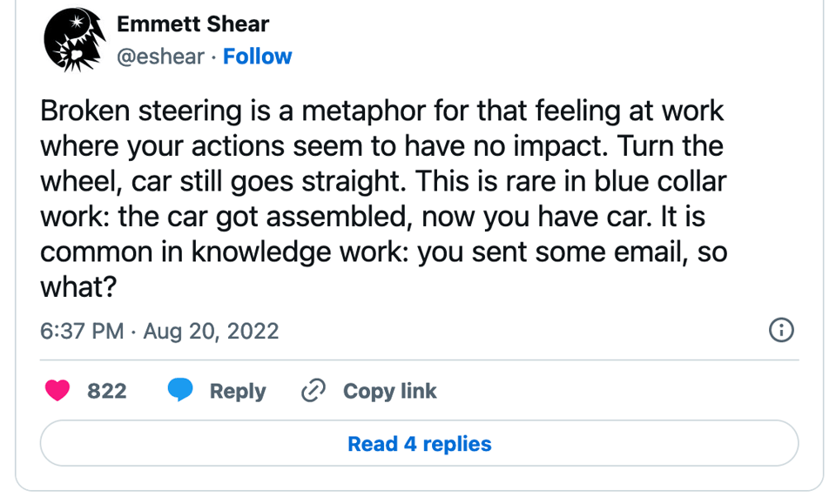836x504 pixels.
Task: Click the tweet text about broken steering
Action: (384, 198)
